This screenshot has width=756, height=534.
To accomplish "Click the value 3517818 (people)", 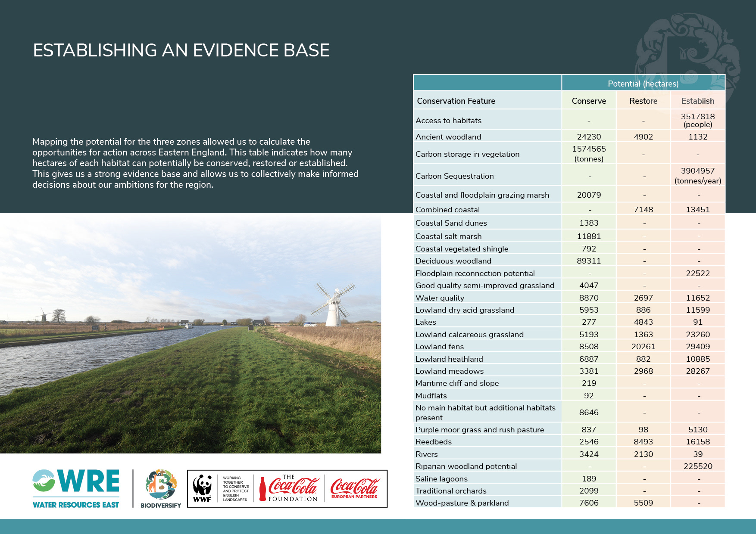I will click(x=698, y=120).
